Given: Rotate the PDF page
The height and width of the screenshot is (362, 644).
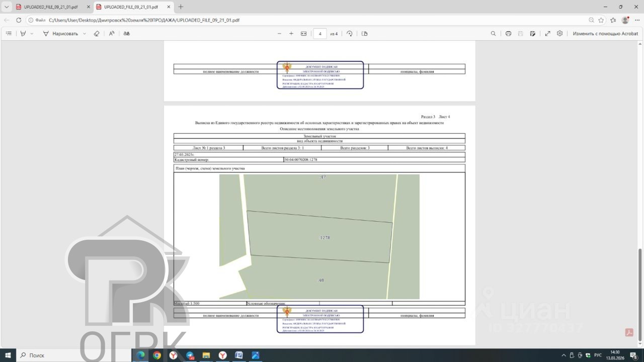Looking at the screenshot, I should [x=350, y=34].
